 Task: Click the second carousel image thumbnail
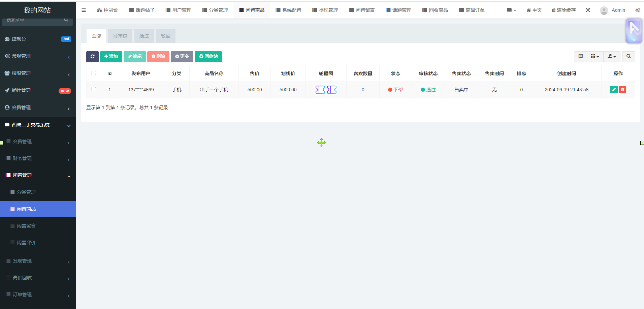(x=332, y=90)
